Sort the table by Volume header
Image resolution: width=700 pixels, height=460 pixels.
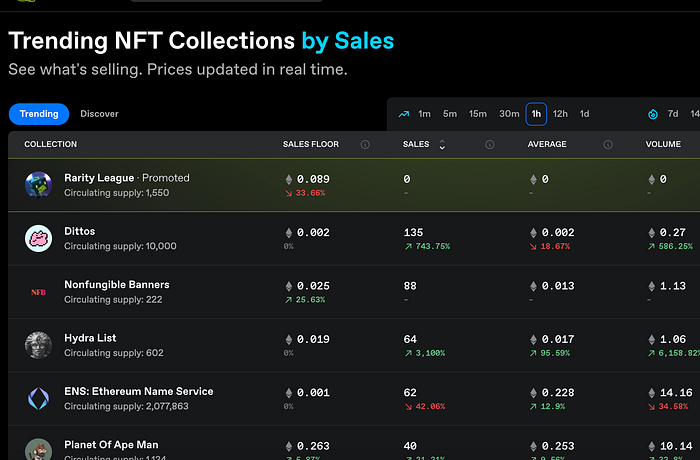click(x=664, y=145)
